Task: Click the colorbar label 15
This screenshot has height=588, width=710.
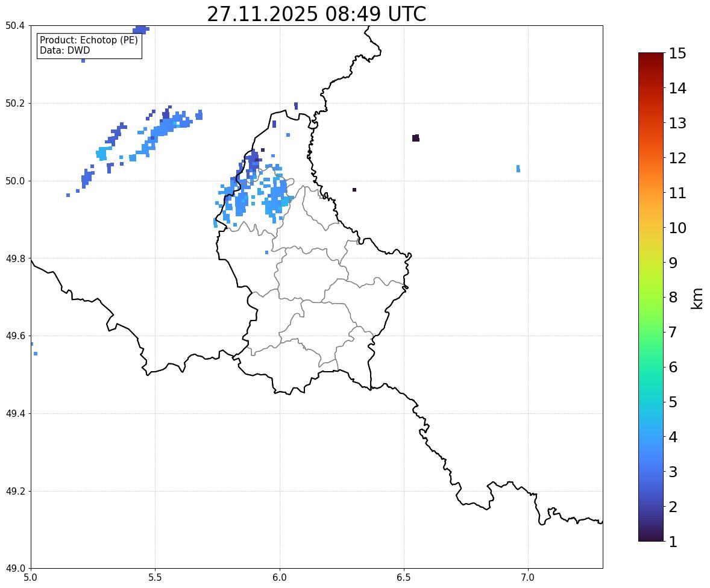Action: 677,54
